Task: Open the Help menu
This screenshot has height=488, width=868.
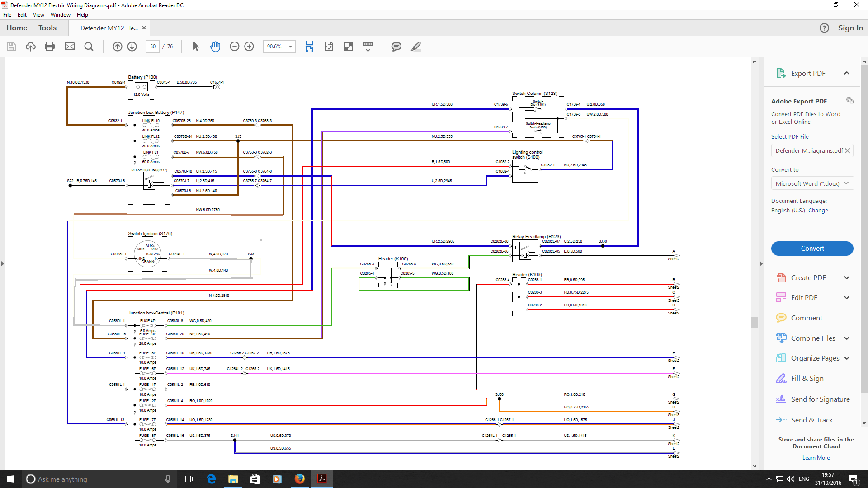Action: 82,15
